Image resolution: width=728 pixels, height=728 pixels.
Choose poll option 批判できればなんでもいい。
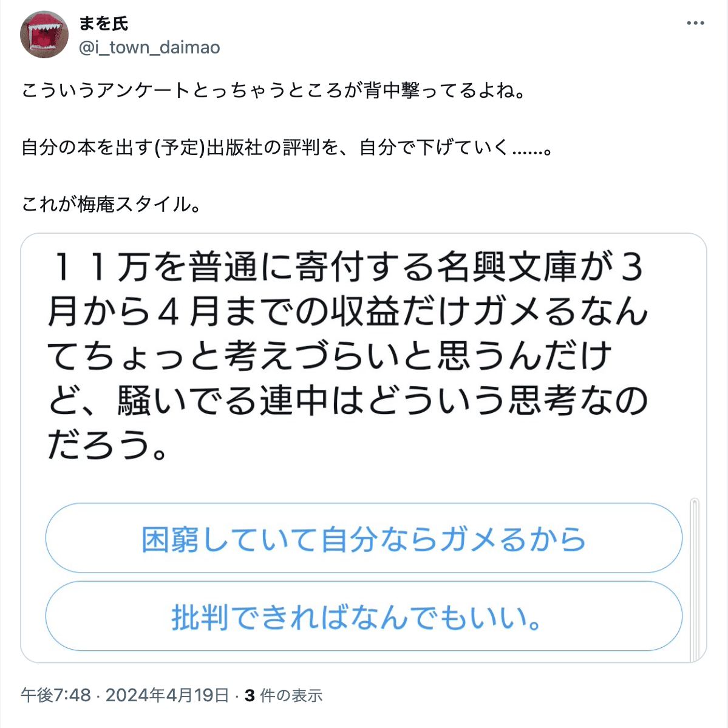[x=364, y=616]
